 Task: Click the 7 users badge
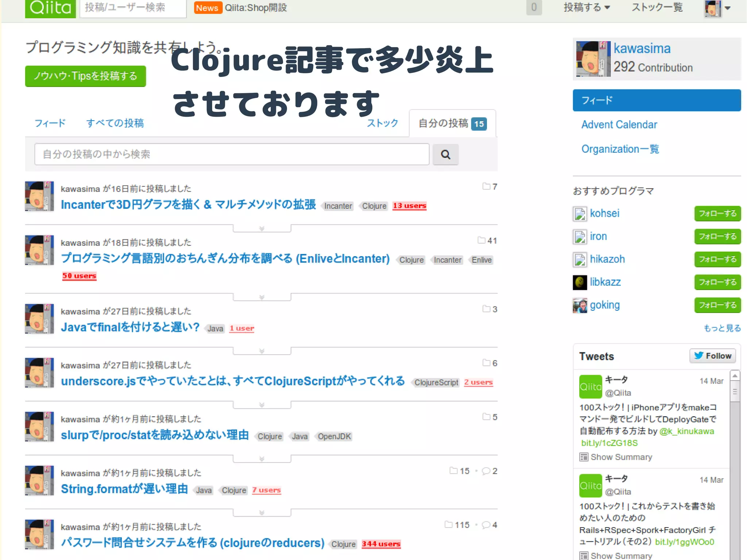pos(266,490)
